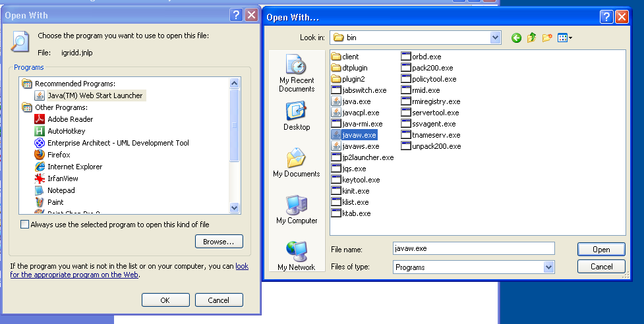Go up one folder level icon
Viewport: 644px width, 324px height.
531,38
